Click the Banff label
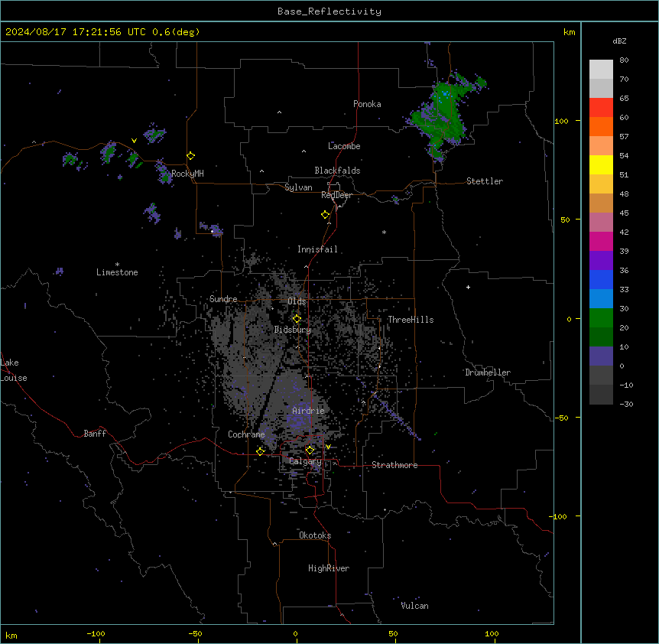 point(95,434)
